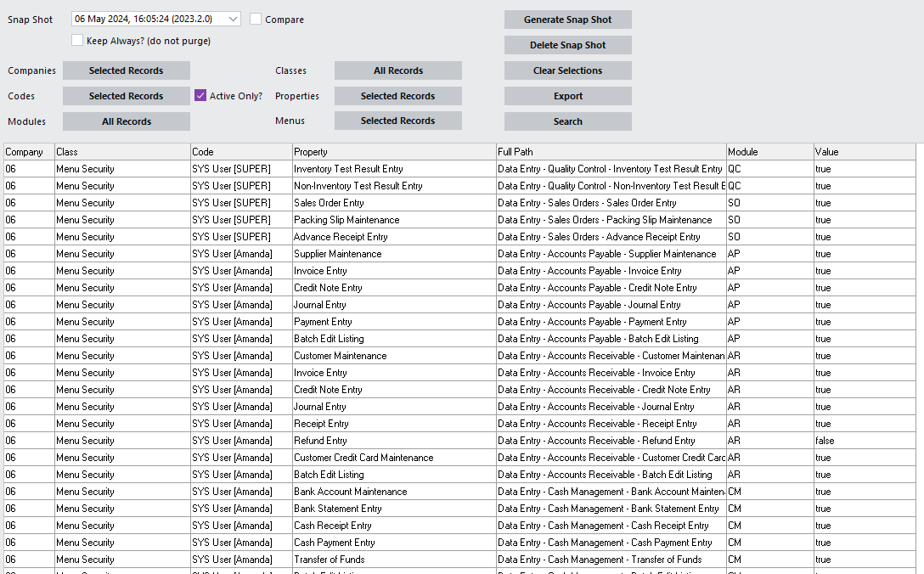Select the Cash Payment Entry property cell
The width and height of the screenshot is (924, 574).
coord(394,543)
